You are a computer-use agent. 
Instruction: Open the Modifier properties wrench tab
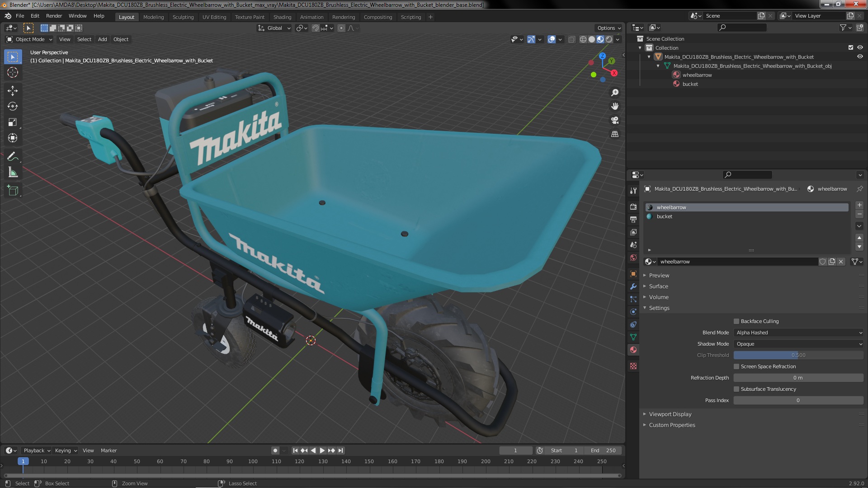(633, 286)
